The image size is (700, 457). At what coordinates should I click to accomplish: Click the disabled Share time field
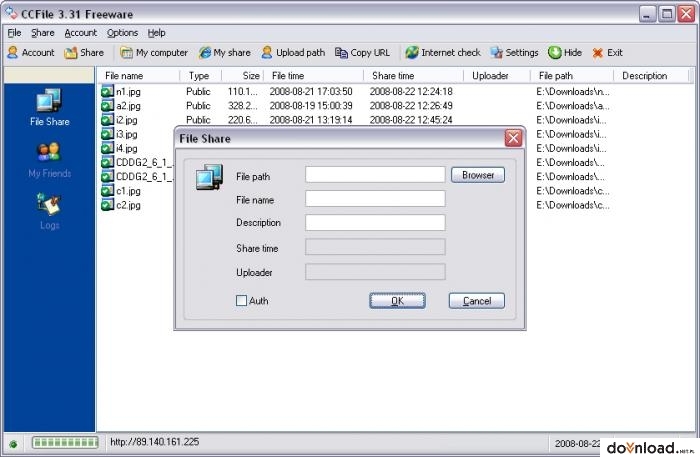375,247
